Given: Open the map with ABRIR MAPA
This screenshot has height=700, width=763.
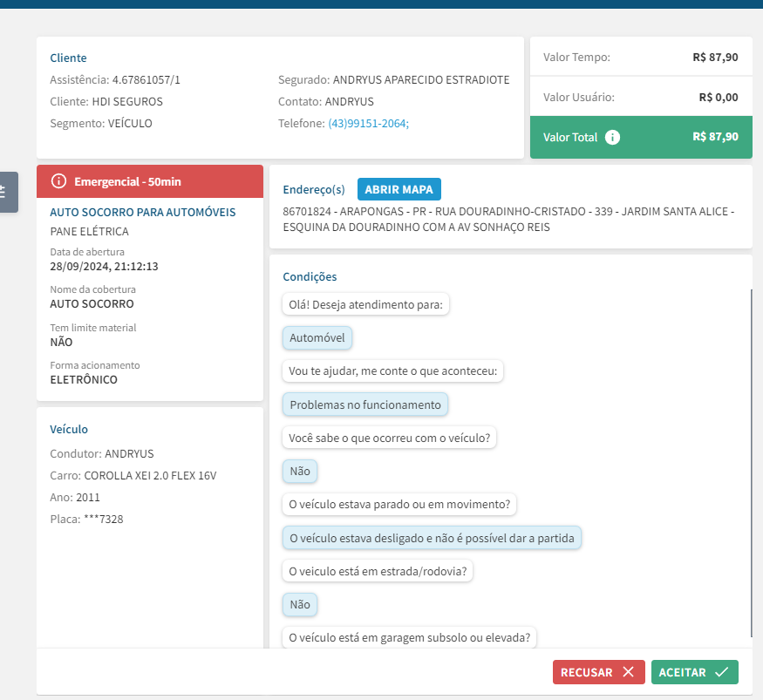Looking at the screenshot, I should point(399,189).
